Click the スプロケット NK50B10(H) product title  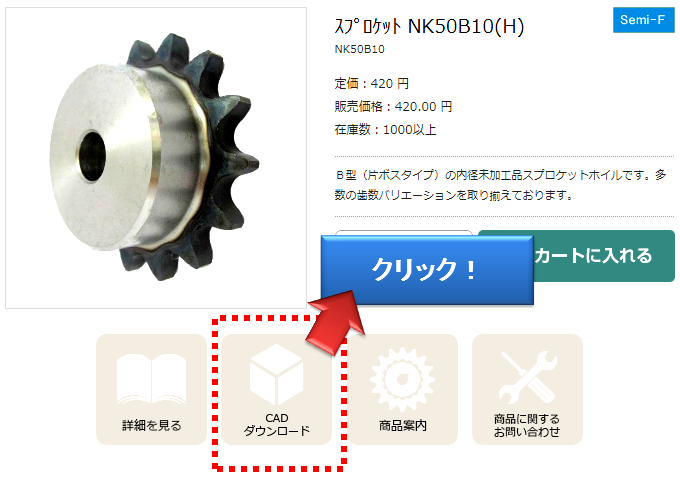click(x=429, y=26)
